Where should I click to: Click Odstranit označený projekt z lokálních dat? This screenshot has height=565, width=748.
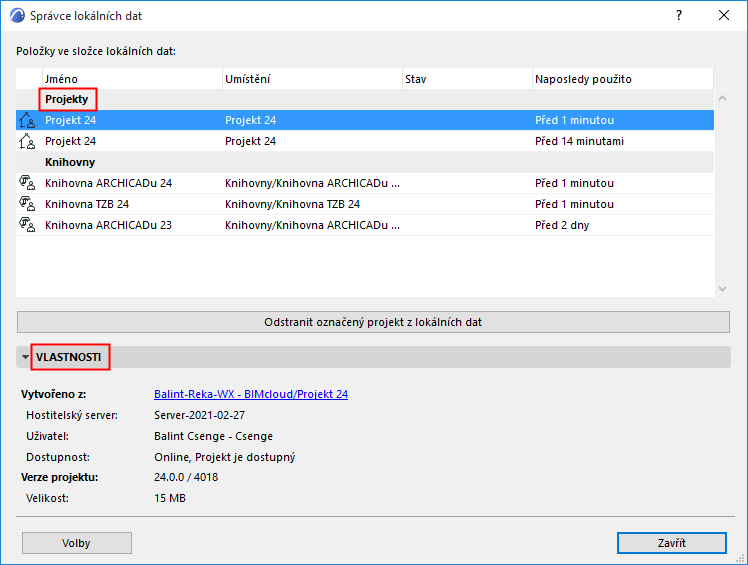[373, 322]
